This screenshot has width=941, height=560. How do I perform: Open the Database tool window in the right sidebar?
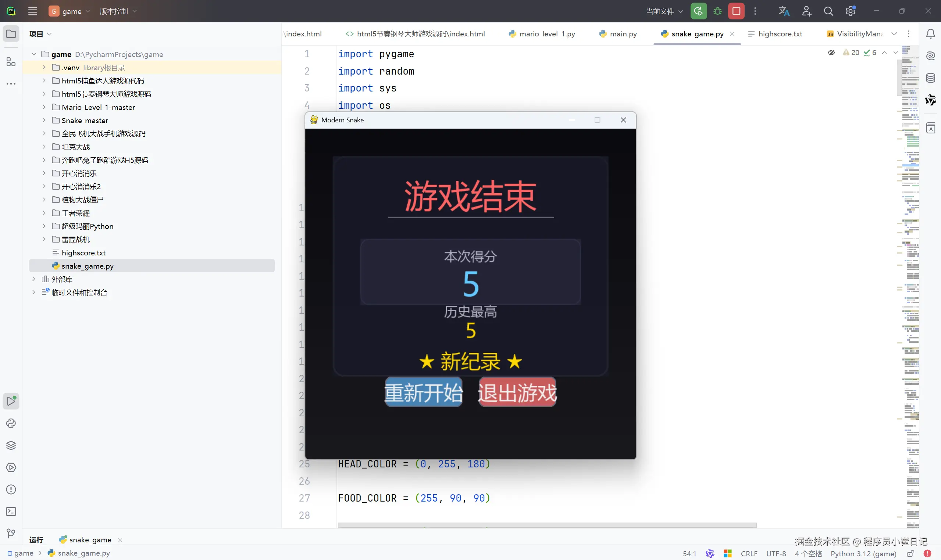[x=930, y=78]
